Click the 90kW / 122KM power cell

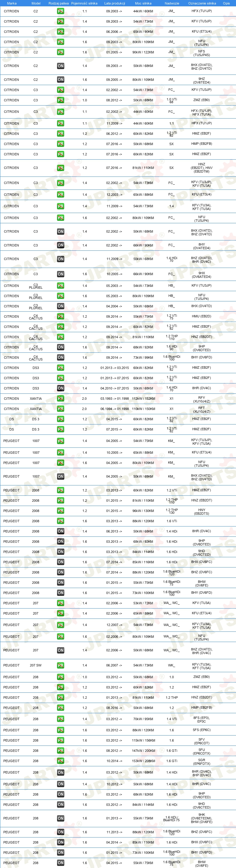click(x=143, y=52)
